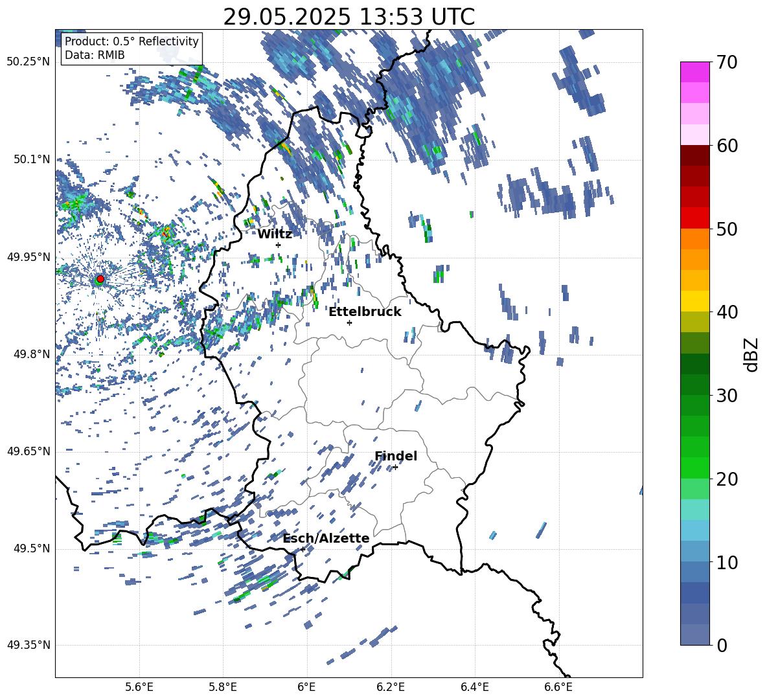Click the 50.25°N latitude label
The width and height of the screenshot is (767, 700).
(29, 62)
